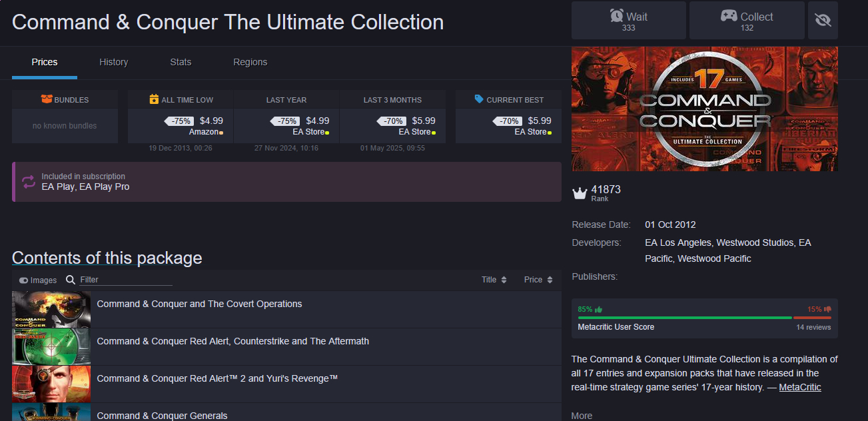
Task: Click the -75% All Time Low discount badge
Action: click(181, 121)
